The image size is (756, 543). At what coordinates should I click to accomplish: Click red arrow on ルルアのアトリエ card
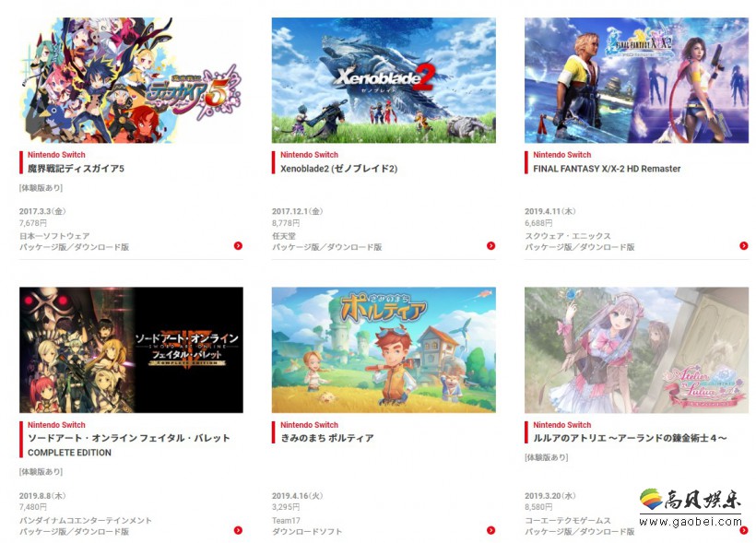click(743, 530)
